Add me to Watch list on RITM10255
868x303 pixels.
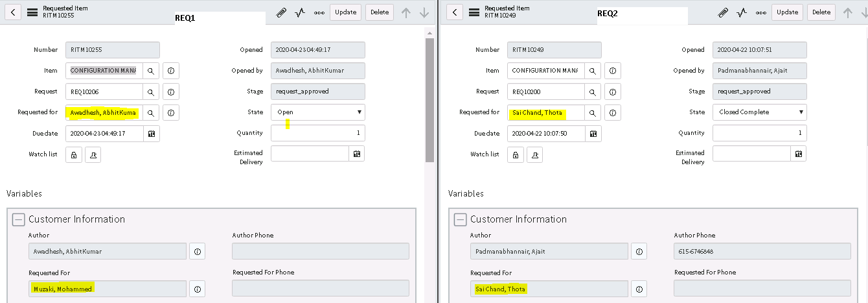(93, 154)
